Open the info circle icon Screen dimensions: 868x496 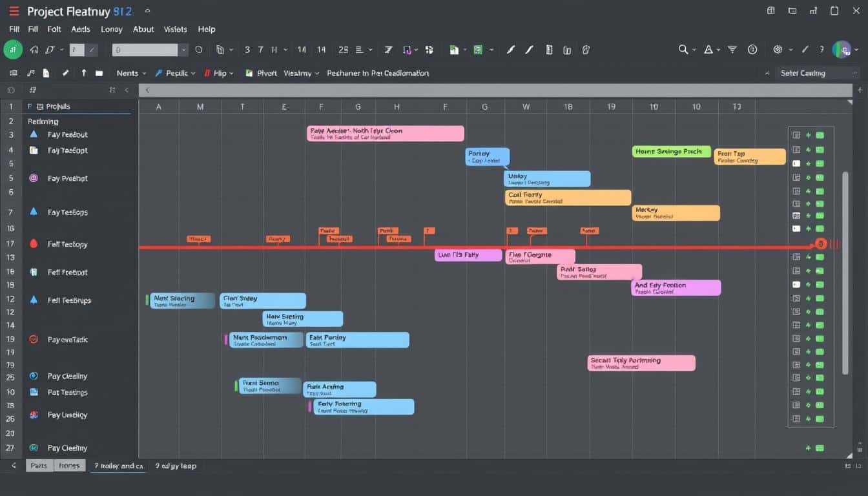752,50
